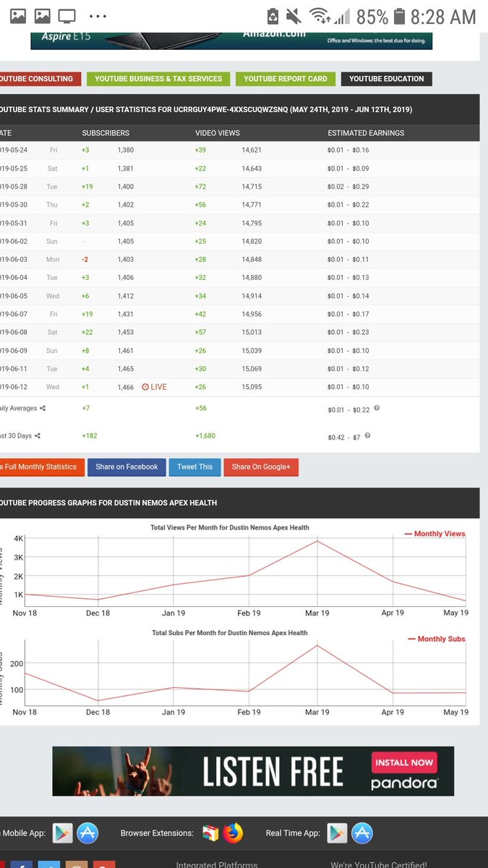This screenshot has height=868, width=488.
Task: Open the Chrome browser extension icon
Action: coord(210,833)
